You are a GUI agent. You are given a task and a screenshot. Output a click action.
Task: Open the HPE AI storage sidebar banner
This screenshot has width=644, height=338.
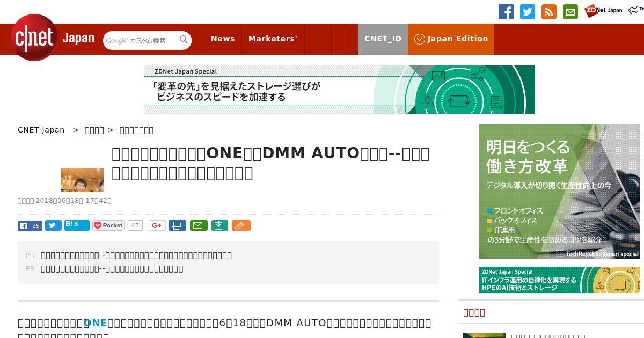click(560, 280)
